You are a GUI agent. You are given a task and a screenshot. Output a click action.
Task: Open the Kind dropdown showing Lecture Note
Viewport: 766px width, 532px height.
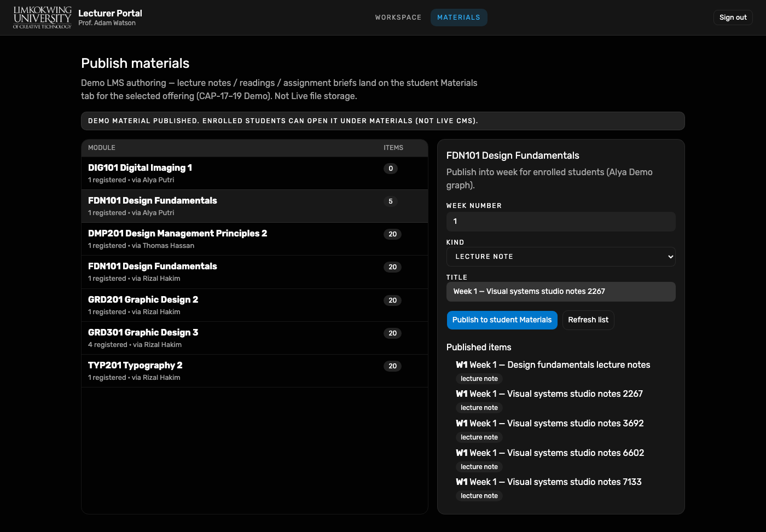coord(561,257)
